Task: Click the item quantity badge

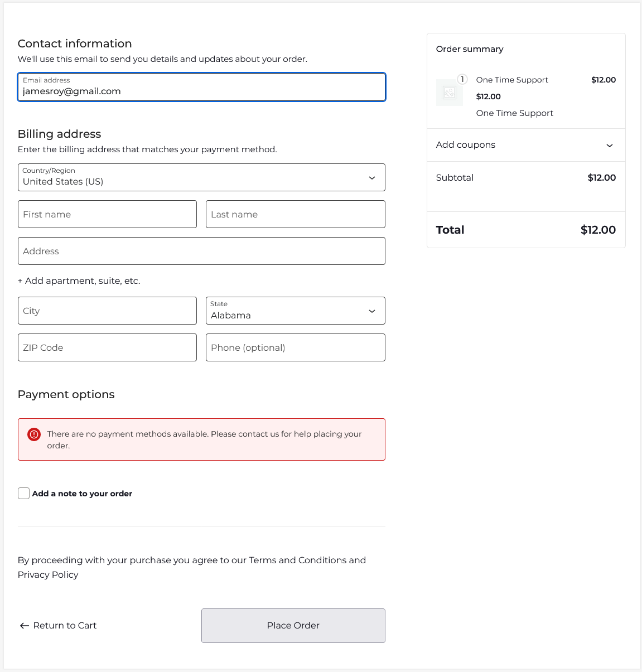Action: [x=462, y=79]
